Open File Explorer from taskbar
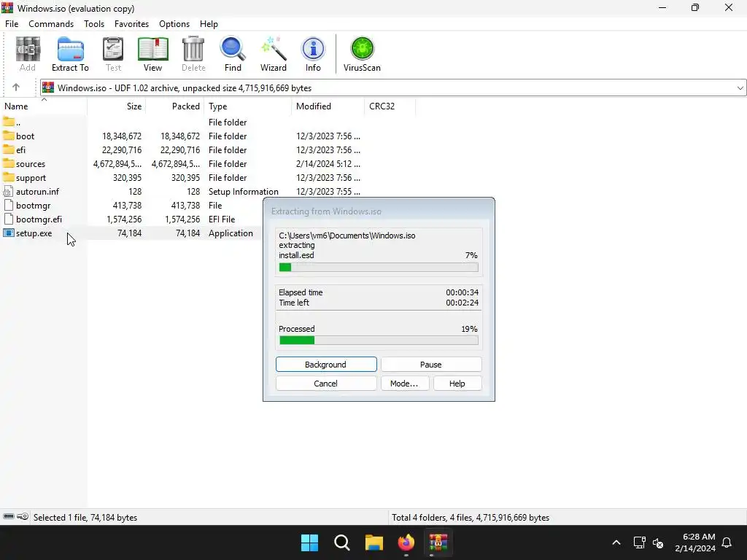The image size is (747, 560). pyautogui.click(x=374, y=542)
